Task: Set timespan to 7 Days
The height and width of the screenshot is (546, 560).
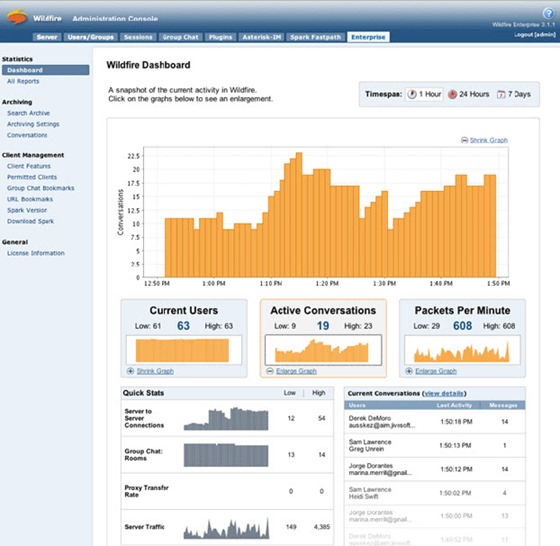Action: pos(514,94)
